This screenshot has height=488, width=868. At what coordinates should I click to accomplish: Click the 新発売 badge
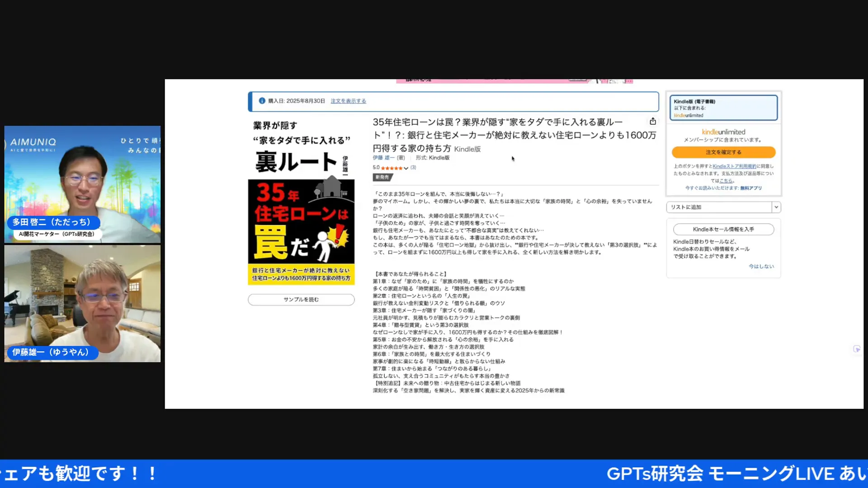tap(382, 178)
